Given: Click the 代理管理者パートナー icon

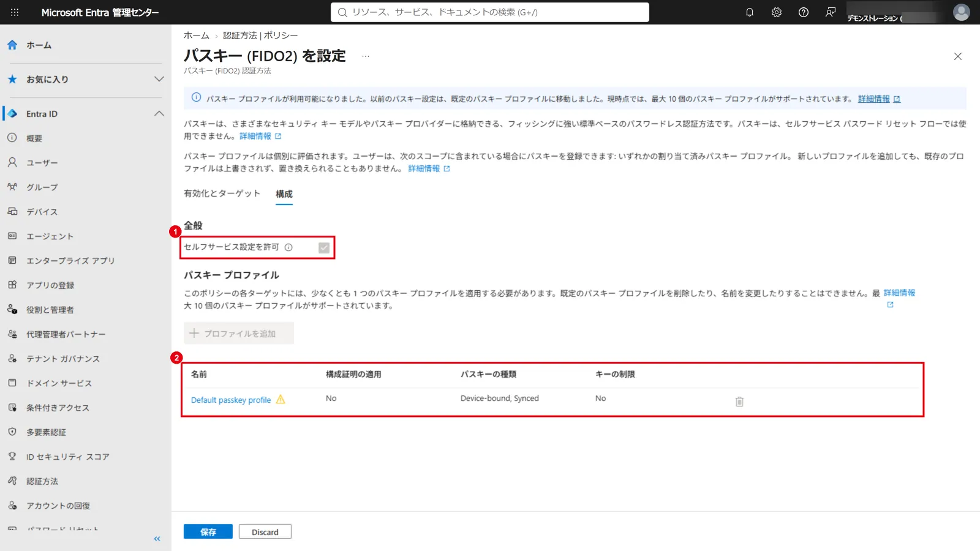Looking at the screenshot, I should [12, 334].
